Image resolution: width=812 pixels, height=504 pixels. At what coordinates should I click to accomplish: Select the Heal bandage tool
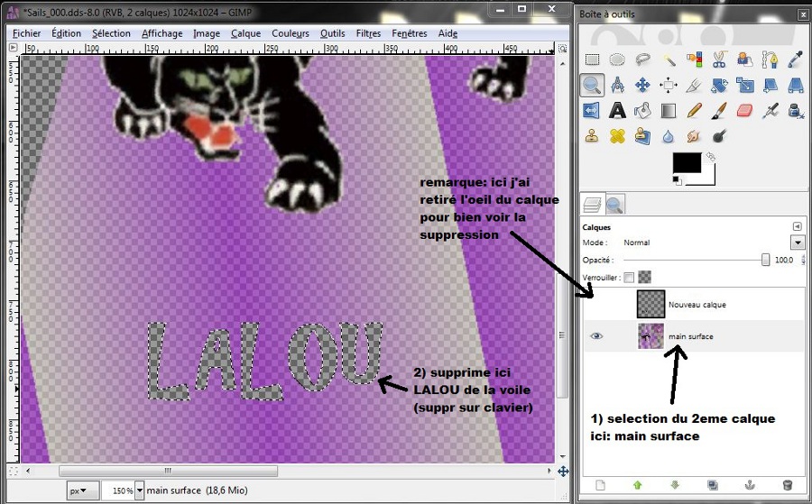[x=617, y=135]
